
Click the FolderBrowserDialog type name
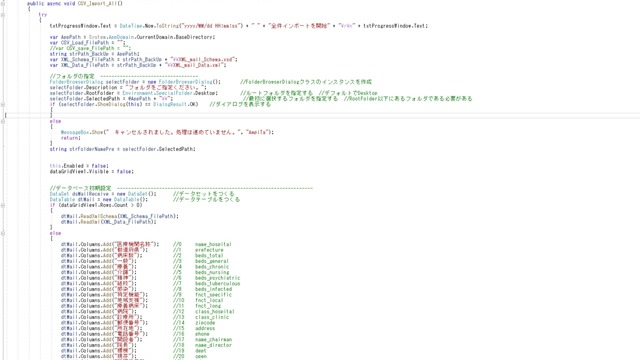point(76,82)
